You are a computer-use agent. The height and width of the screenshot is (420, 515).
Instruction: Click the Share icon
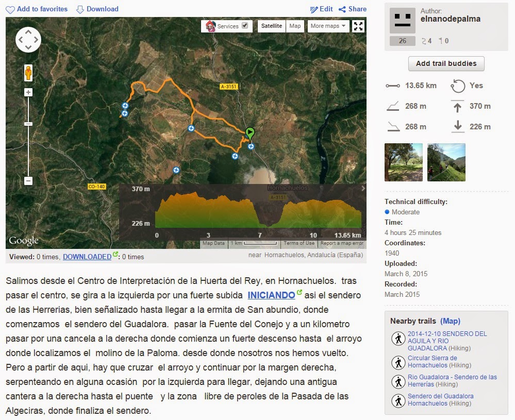(342, 9)
